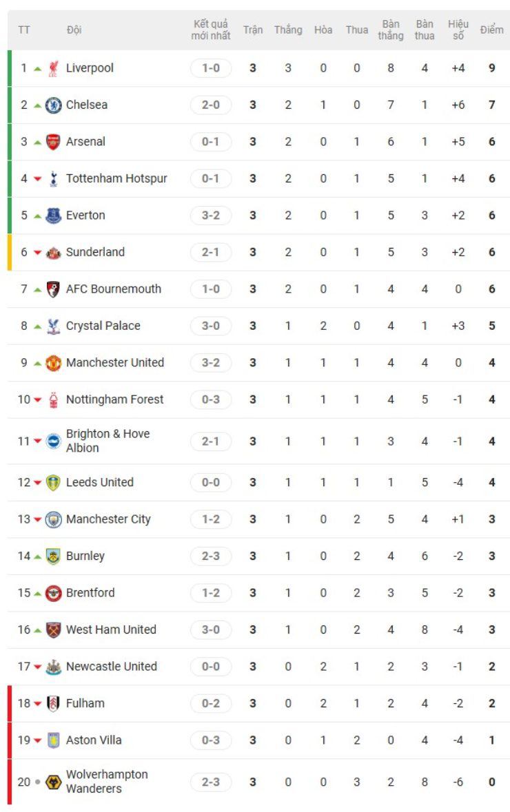Click the Everton club crest icon
Image resolution: width=510 pixels, height=812 pixels.
click(x=53, y=216)
